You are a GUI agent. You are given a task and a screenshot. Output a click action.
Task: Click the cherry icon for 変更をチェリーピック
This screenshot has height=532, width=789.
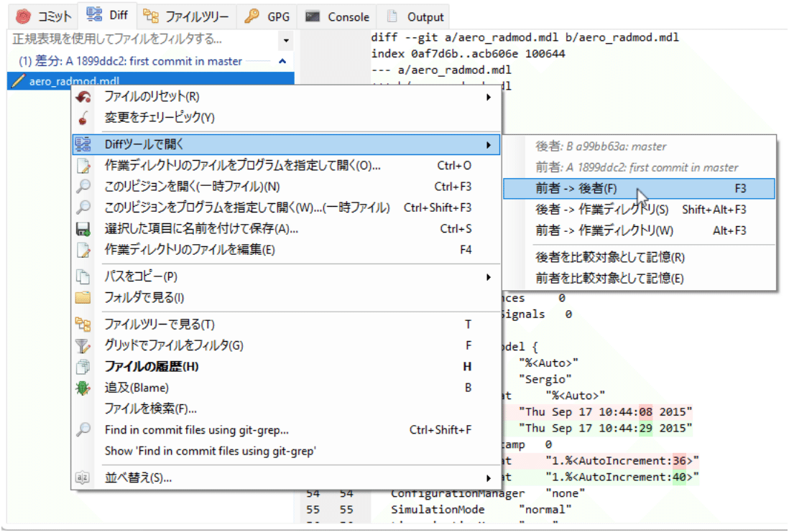83,118
